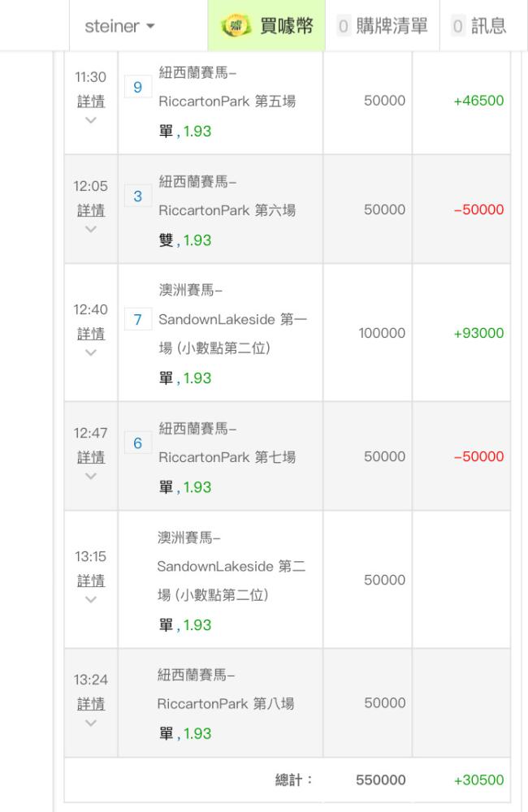
Task: Open 詳情 link for 12:05 bet
Action: (91, 210)
